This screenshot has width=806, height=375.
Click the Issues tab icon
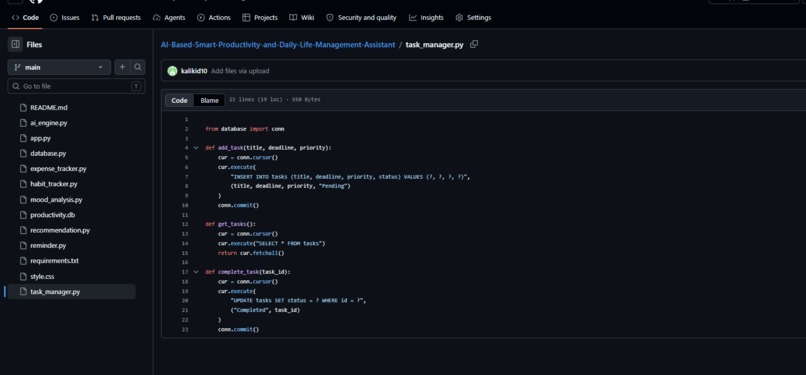tap(53, 17)
